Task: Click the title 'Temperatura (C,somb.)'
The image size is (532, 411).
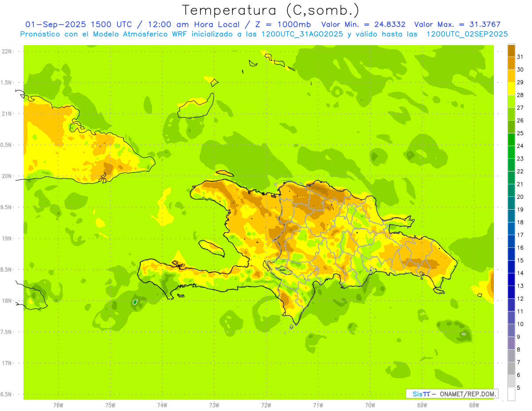Action: point(270,10)
